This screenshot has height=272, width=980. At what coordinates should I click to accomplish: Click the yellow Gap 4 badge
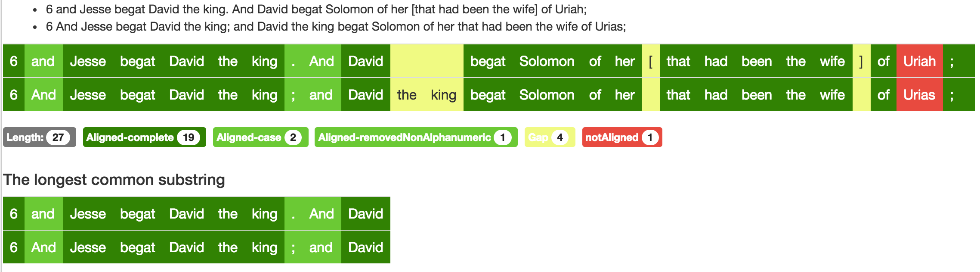pos(549,138)
